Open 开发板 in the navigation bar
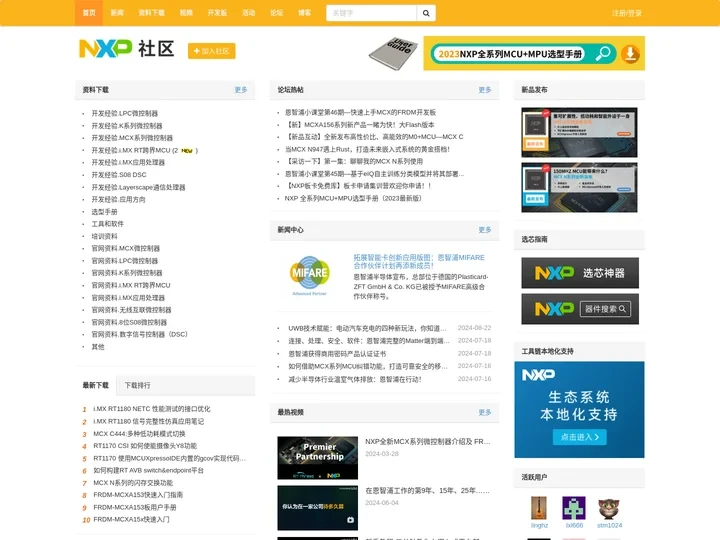 [x=217, y=13]
